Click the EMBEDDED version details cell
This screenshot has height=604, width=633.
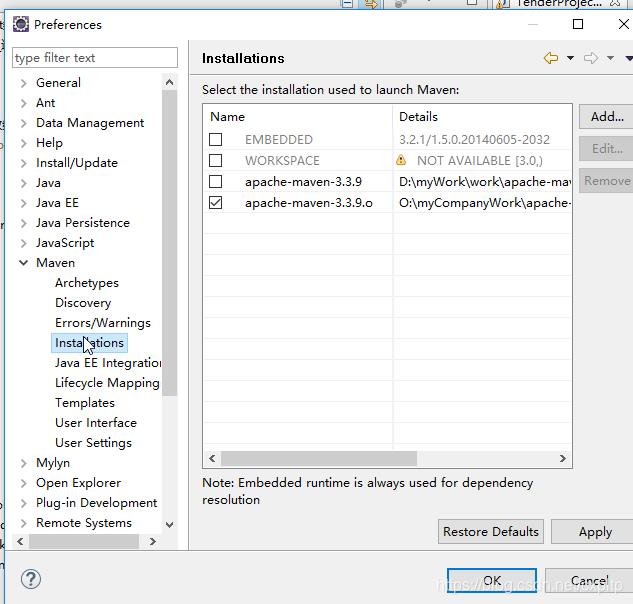tap(474, 140)
